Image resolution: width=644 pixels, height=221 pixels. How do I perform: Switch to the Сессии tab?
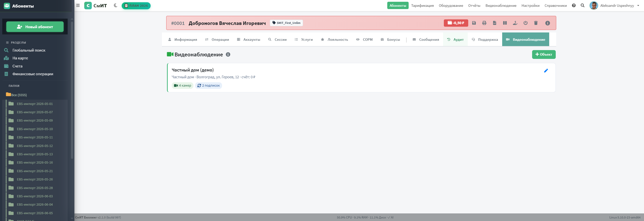click(x=277, y=40)
